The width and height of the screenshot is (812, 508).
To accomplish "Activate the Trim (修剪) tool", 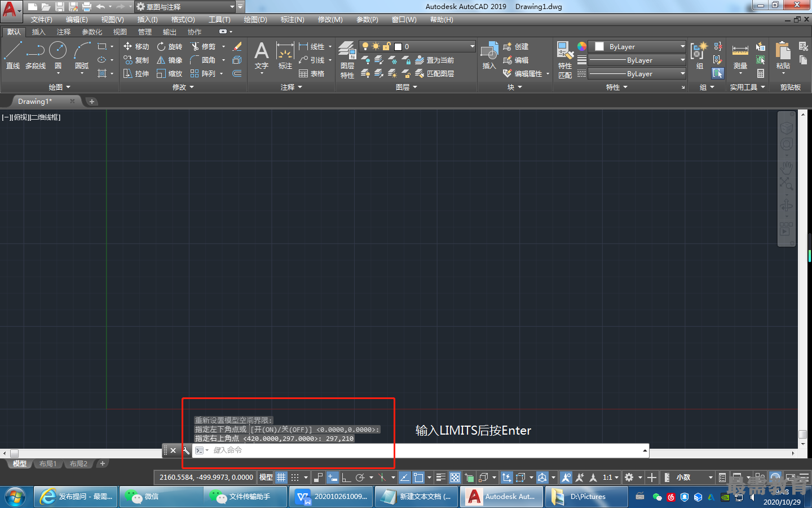I will pos(203,46).
